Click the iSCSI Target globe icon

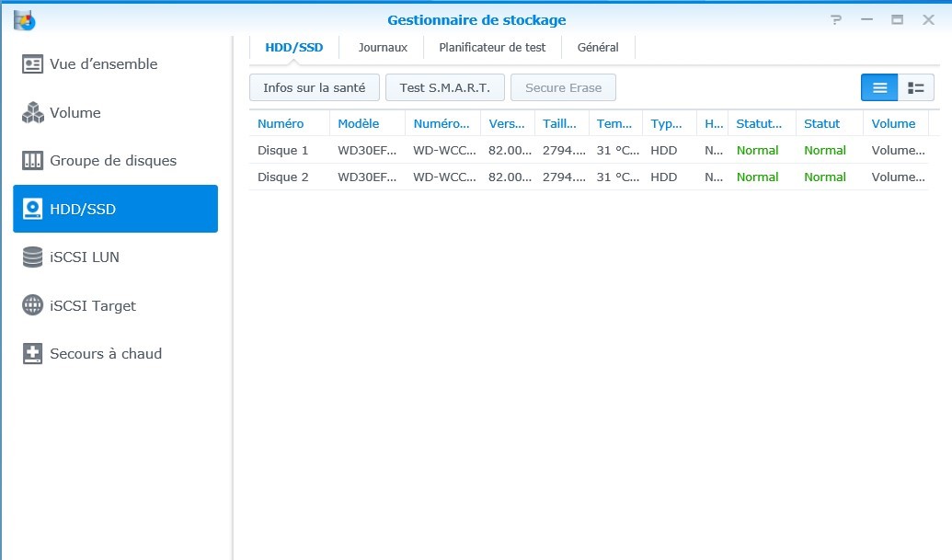pos(32,305)
